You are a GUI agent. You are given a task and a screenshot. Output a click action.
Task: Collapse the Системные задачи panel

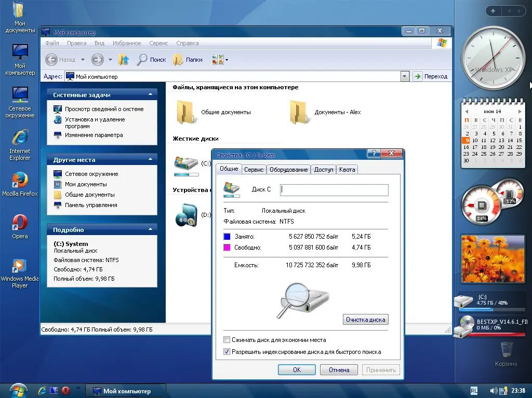[150, 94]
